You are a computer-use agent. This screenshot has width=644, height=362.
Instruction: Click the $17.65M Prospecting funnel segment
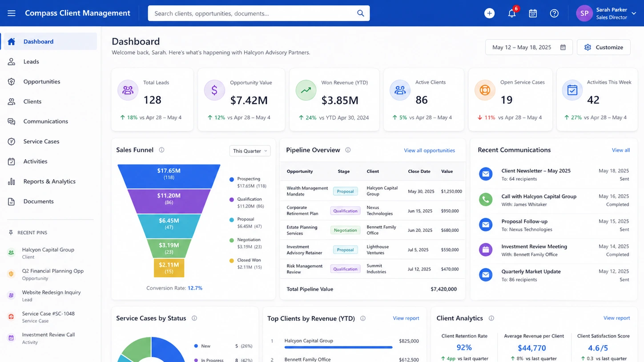[169, 176]
